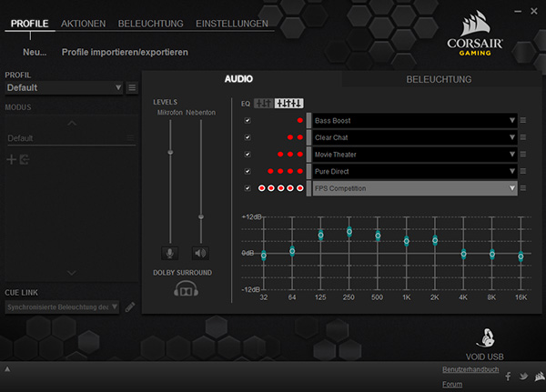Enable Dolby Surround headphone icon
This screenshot has height=392, width=546.
tap(186, 289)
